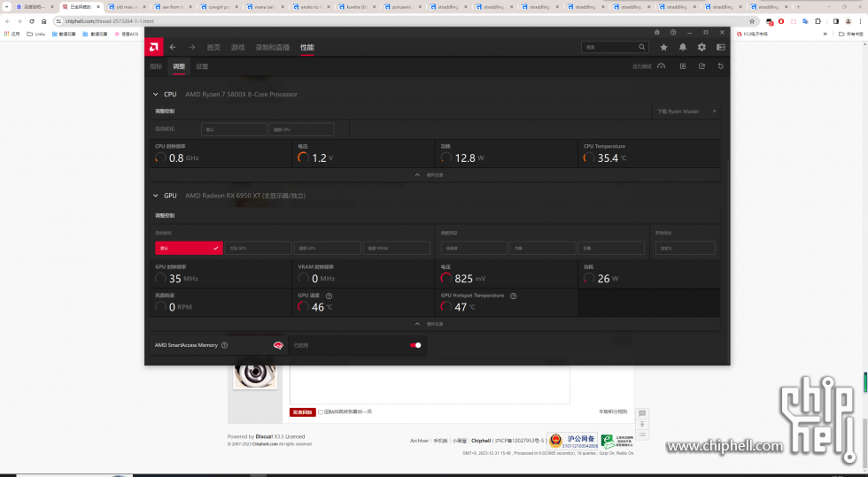Click forum list icon below back-to-top

[x=642, y=435]
